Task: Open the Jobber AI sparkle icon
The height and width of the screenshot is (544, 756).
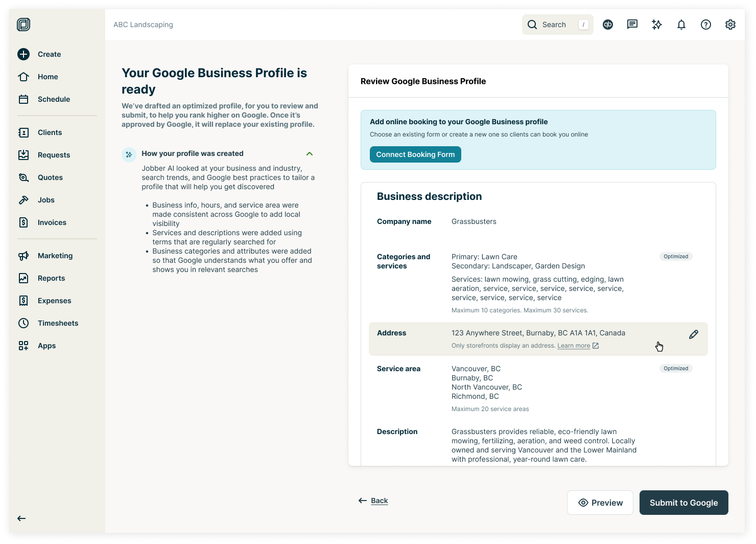Action: [657, 25]
